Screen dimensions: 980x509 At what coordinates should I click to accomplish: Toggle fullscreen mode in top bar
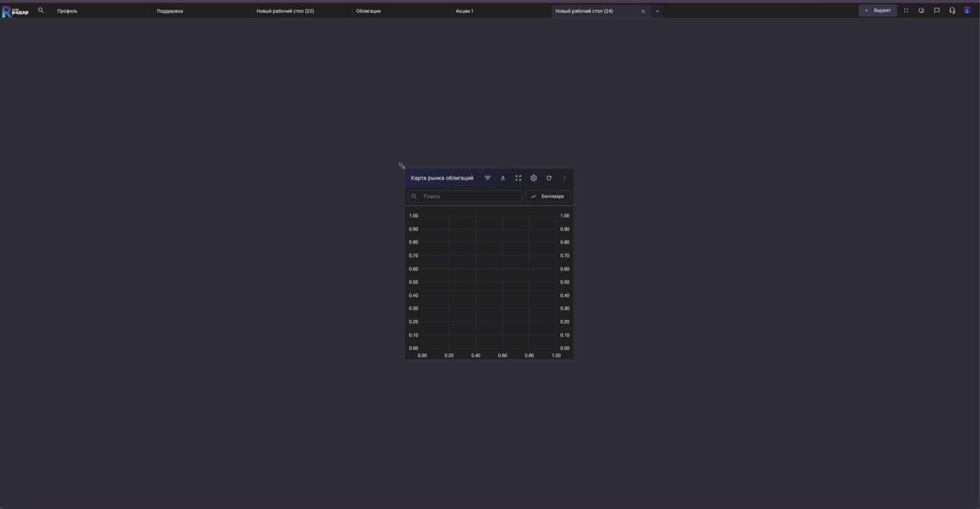click(x=906, y=11)
